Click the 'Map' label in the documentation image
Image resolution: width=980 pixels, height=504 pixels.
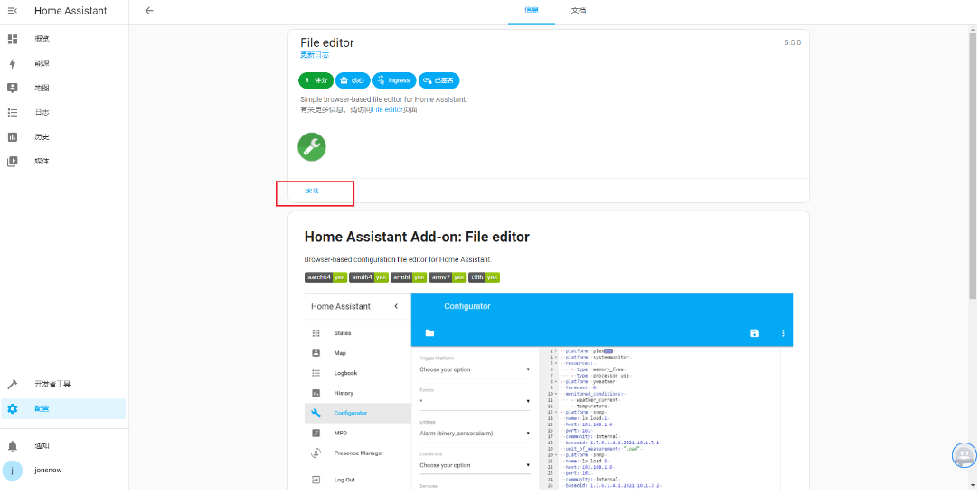point(340,353)
